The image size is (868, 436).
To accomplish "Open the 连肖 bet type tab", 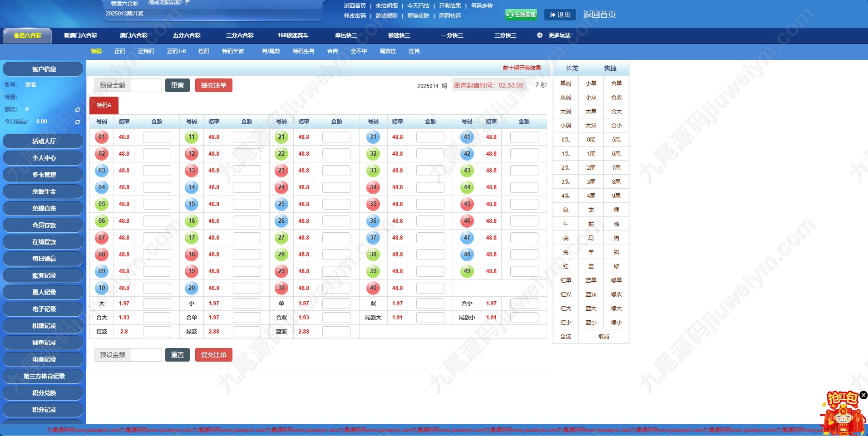I will (414, 51).
